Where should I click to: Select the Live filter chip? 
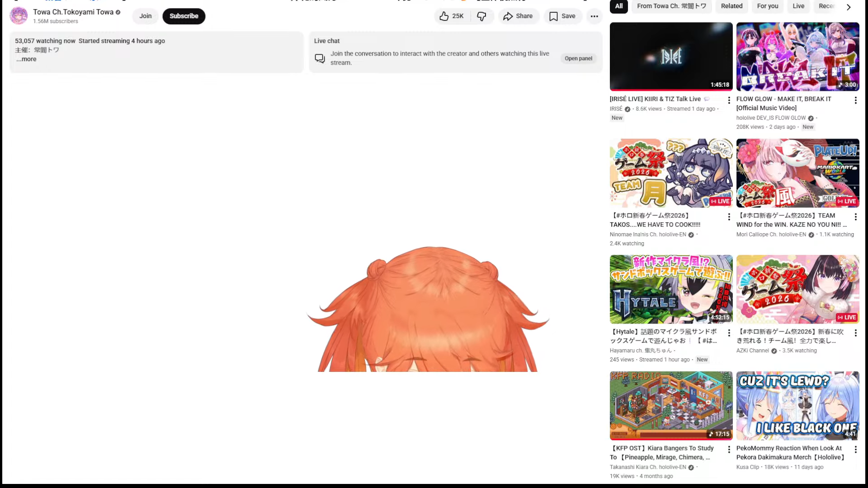(798, 6)
